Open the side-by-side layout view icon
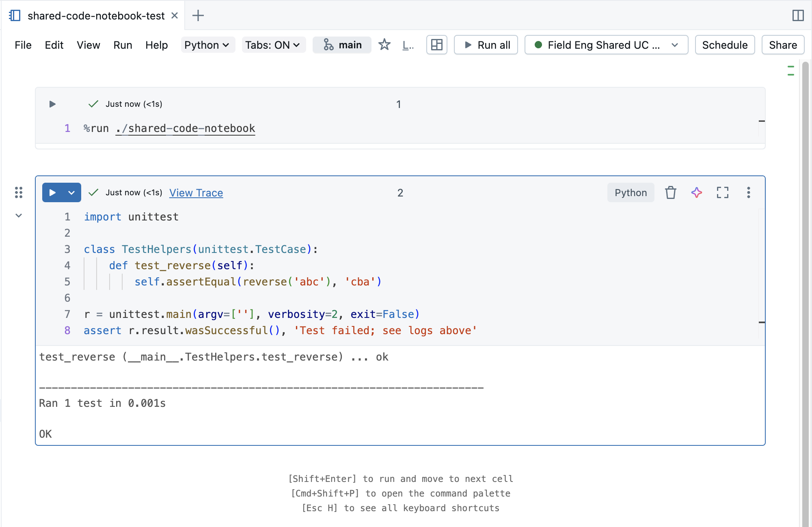 pos(436,45)
